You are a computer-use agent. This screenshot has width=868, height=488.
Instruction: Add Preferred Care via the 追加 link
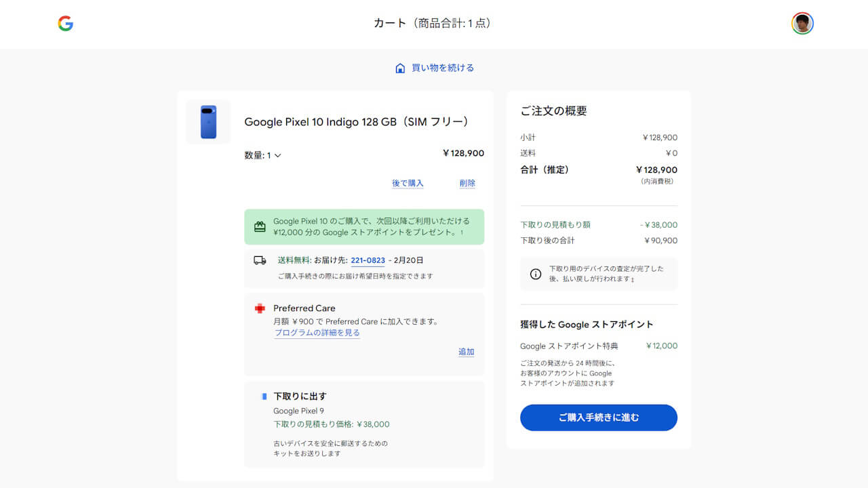pyautogui.click(x=467, y=352)
